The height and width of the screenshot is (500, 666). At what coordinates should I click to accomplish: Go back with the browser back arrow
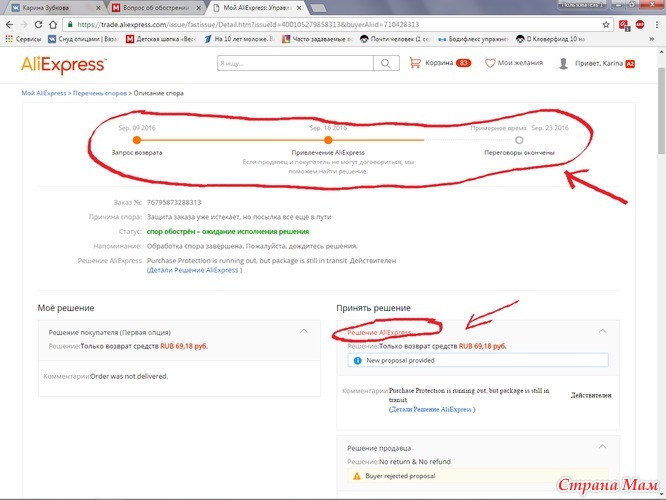coord(9,25)
